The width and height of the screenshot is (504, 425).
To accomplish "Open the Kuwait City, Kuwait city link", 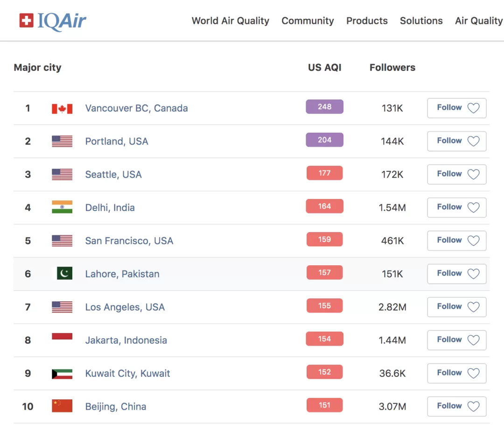I will click(x=127, y=373).
